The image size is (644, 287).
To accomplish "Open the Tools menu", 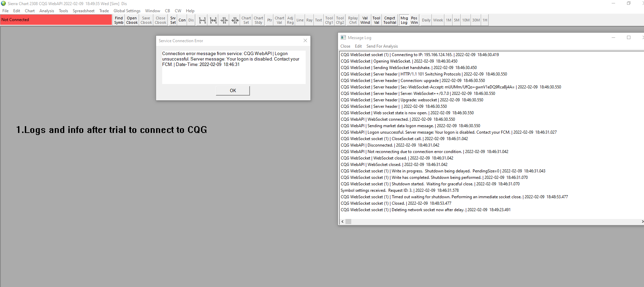I will pos(63,11).
